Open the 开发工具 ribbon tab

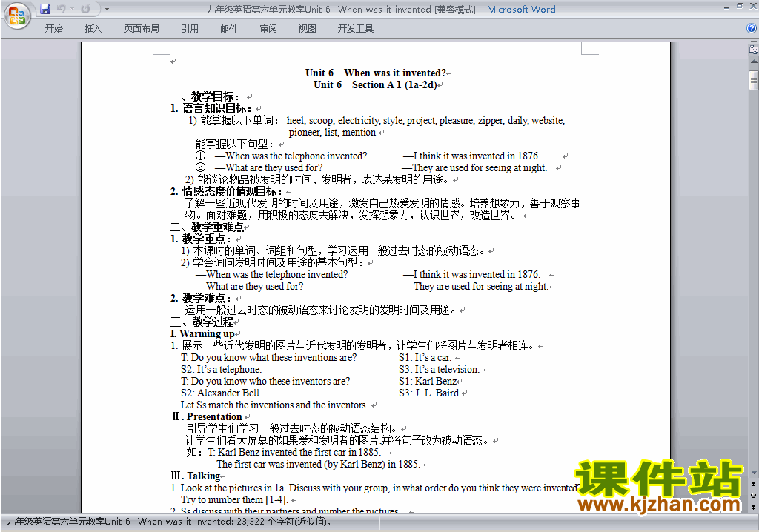point(355,29)
